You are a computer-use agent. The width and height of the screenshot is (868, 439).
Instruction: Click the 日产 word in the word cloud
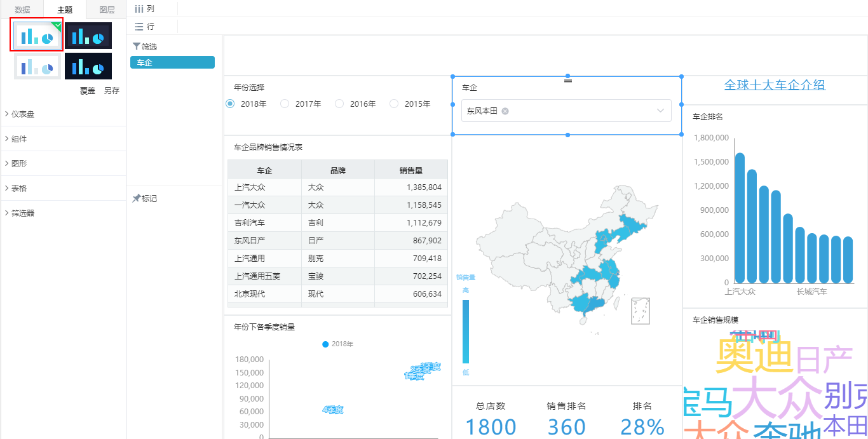824,360
